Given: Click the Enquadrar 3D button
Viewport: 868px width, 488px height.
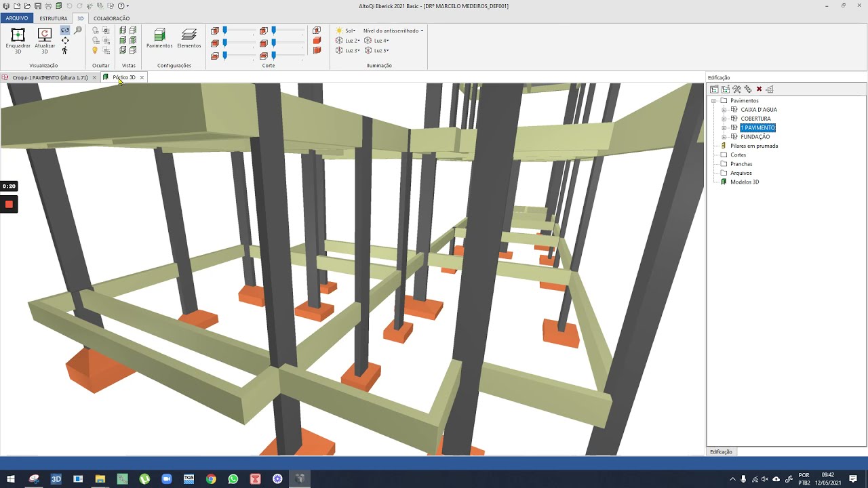Looking at the screenshot, I should pos(18,41).
